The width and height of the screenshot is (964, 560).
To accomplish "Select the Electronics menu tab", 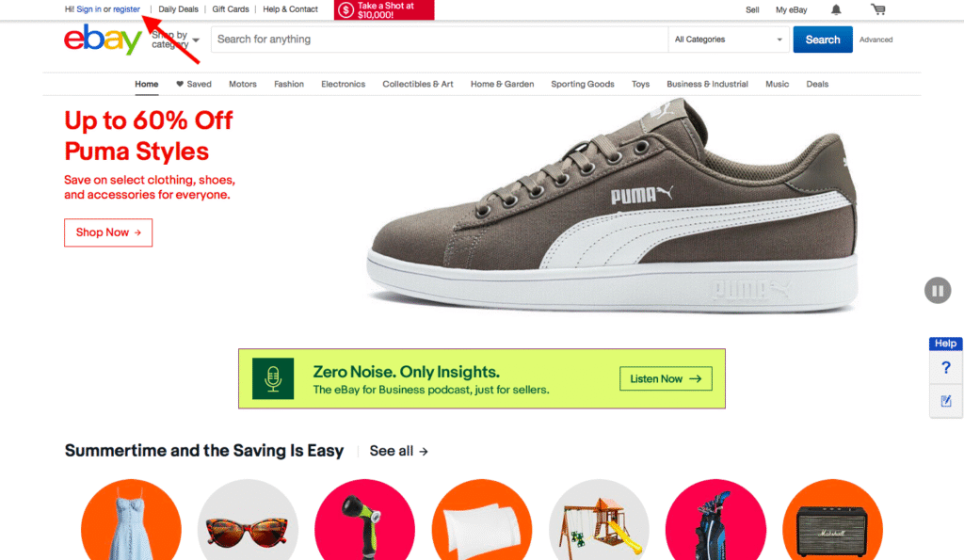I will tap(343, 84).
